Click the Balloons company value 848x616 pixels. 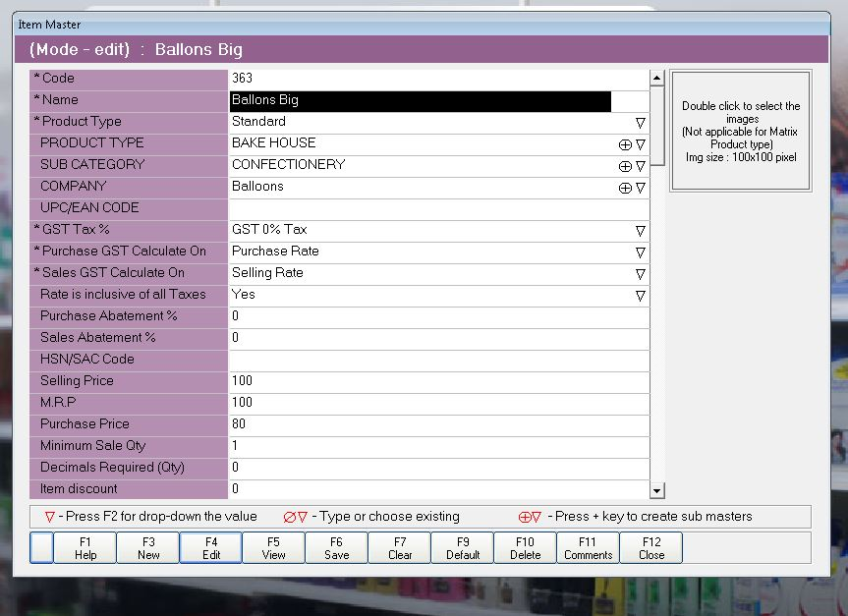pos(257,186)
